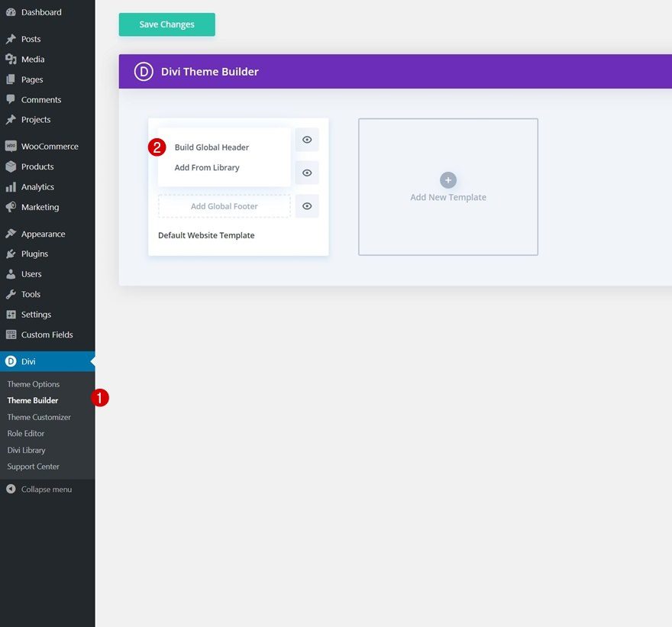Toggle visibility of the Global Footer
This screenshot has width=672, height=627.
click(x=307, y=205)
